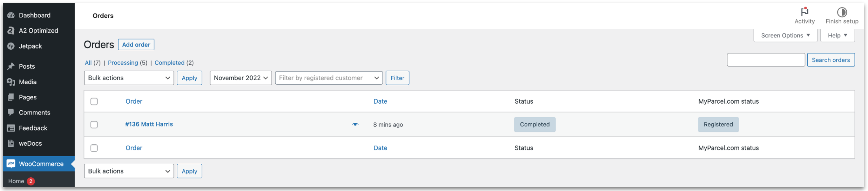Click the Media sidebar icon
Screen dimensions: 868x191
point(11,82)
